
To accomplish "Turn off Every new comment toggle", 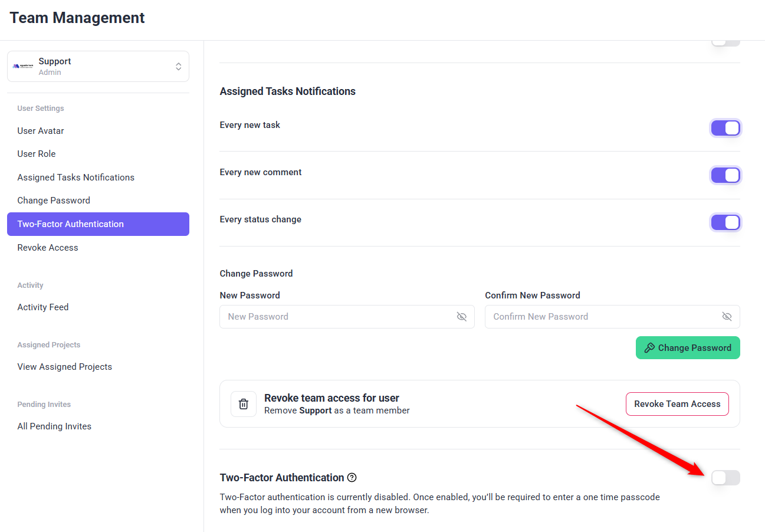I will coord(725,175).
